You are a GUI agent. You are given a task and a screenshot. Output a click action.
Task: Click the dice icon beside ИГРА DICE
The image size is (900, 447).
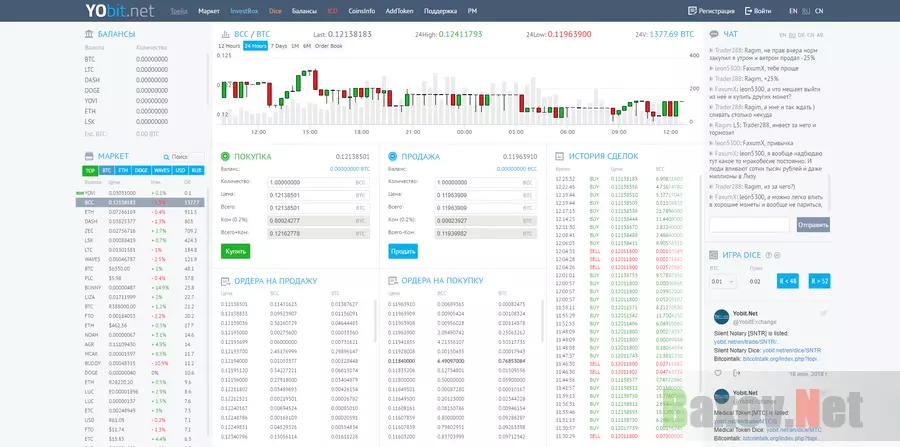click(x=714, y=255)
